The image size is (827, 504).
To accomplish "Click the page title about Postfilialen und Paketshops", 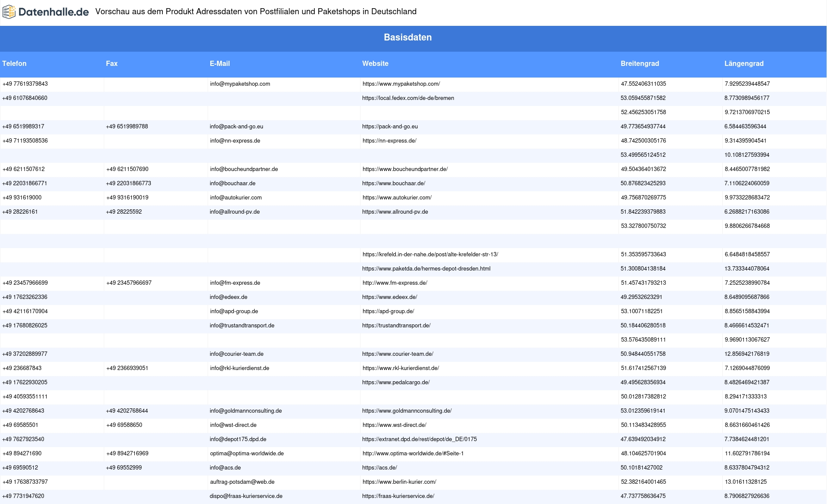I will click(256, 12).
